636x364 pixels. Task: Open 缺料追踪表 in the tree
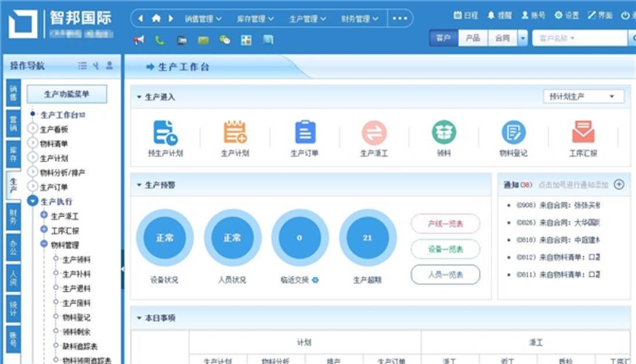[x=80, y=346]
